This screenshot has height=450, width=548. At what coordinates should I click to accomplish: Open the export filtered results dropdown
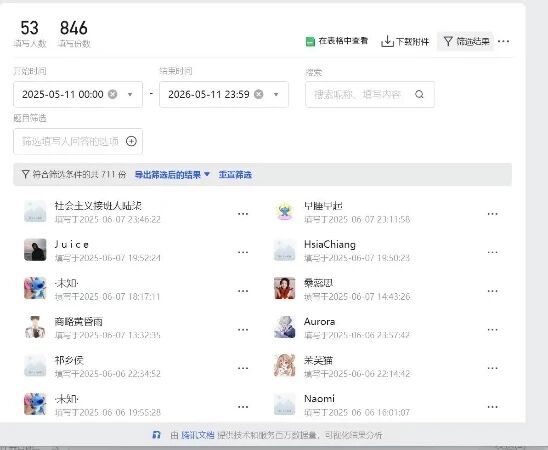click(x=172, y=174)
